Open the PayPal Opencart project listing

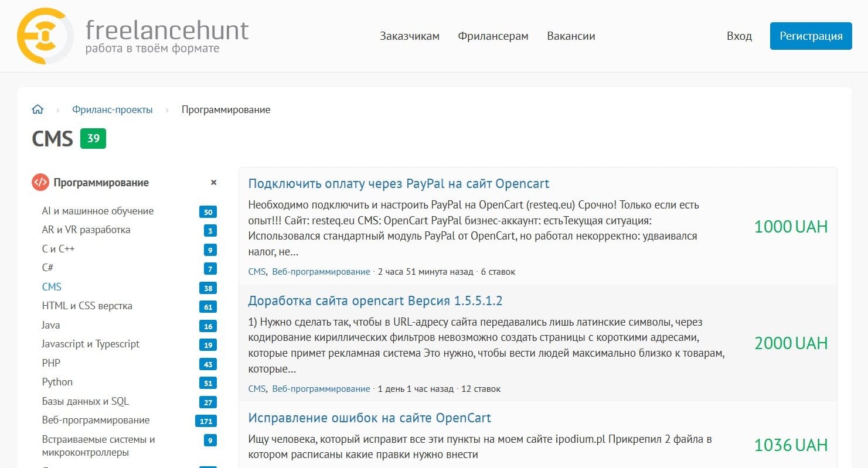[399, 183]
